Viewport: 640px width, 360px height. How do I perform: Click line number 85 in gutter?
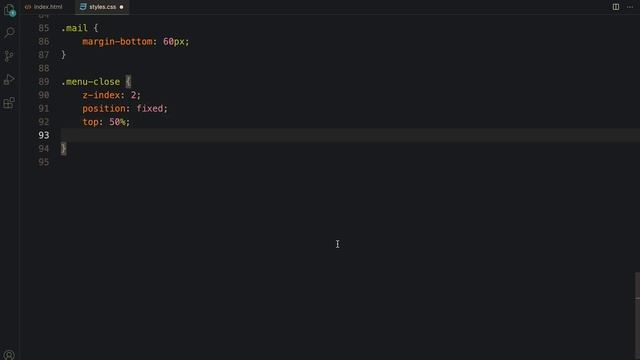point(44,28)
